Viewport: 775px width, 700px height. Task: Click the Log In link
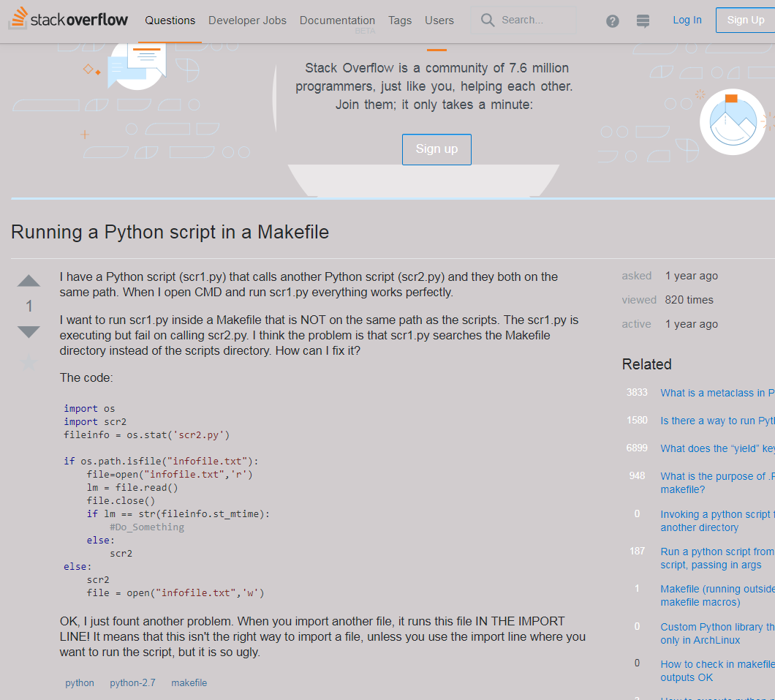point(687,20)
